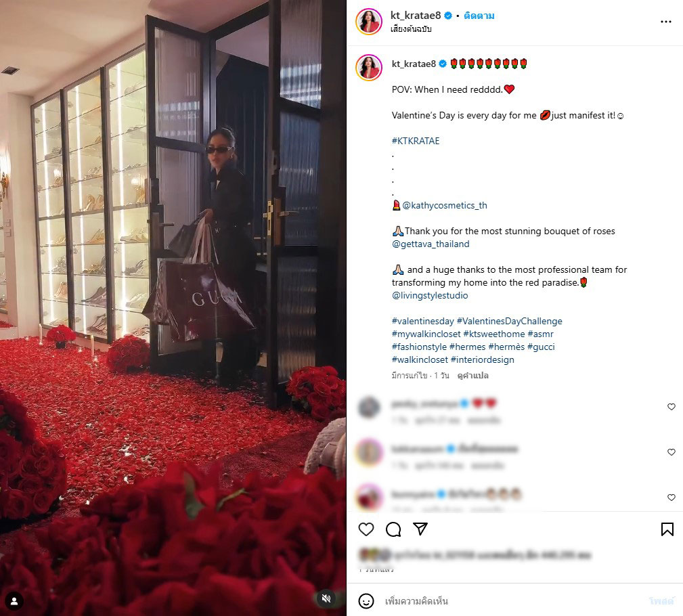The width and height of the screenshot is (683, 616).
Task: Like the post with the heart icon
Action: click(x=366, y=529)
